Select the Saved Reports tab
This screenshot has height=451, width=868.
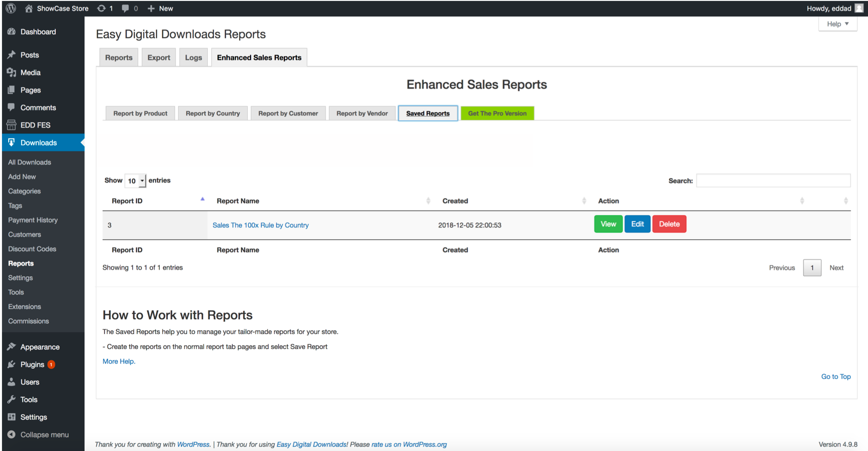point(428,114)
